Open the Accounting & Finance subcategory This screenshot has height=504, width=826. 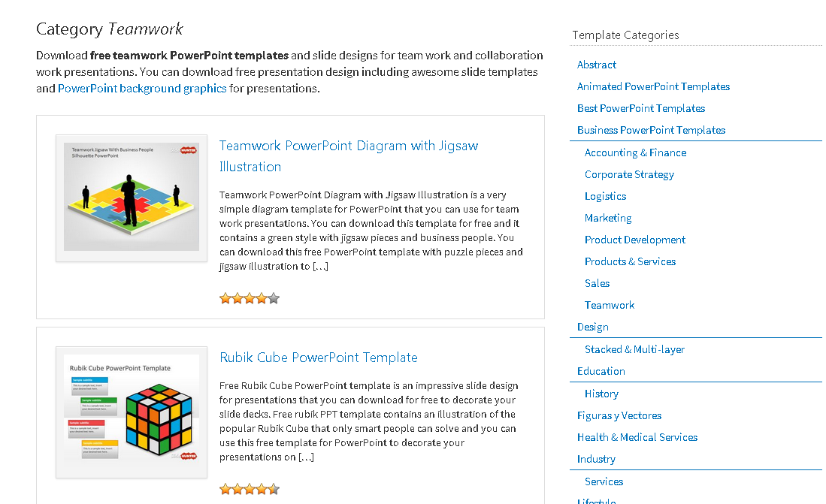pyautogui.click(x=635, y=152)
